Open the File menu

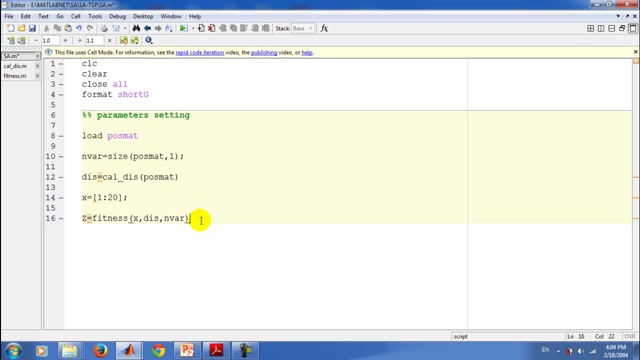(9, 16)
